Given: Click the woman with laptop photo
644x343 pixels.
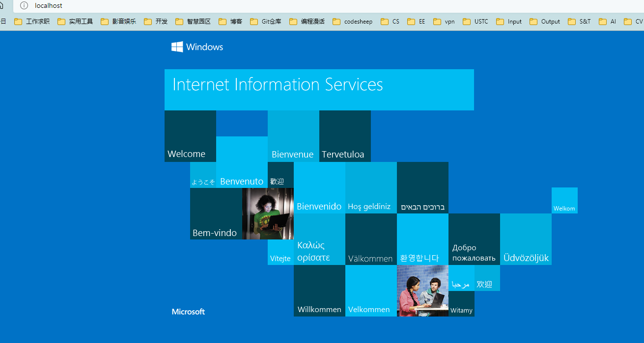Looking at the screenshot, I should click(x=268, y=213).
